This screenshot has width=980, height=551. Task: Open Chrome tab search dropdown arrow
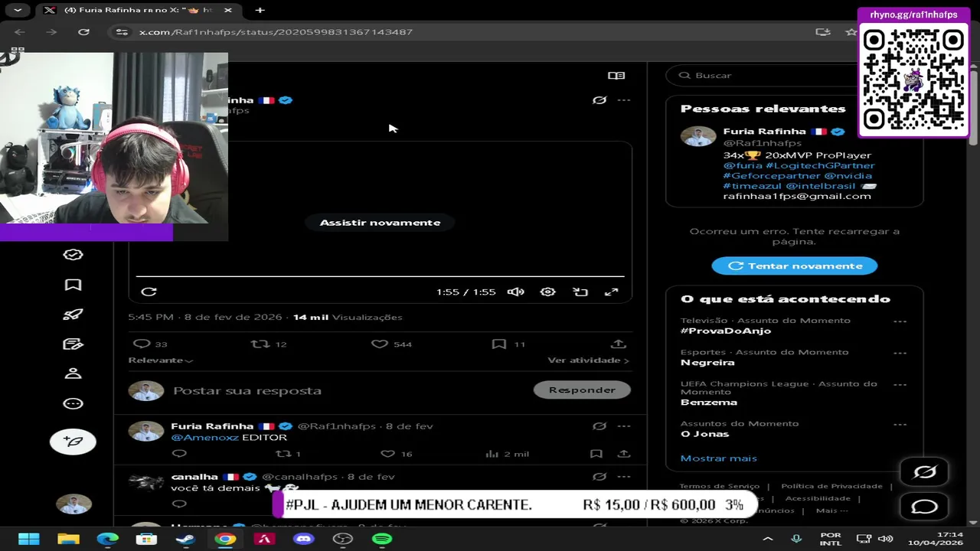coord(18,10)
